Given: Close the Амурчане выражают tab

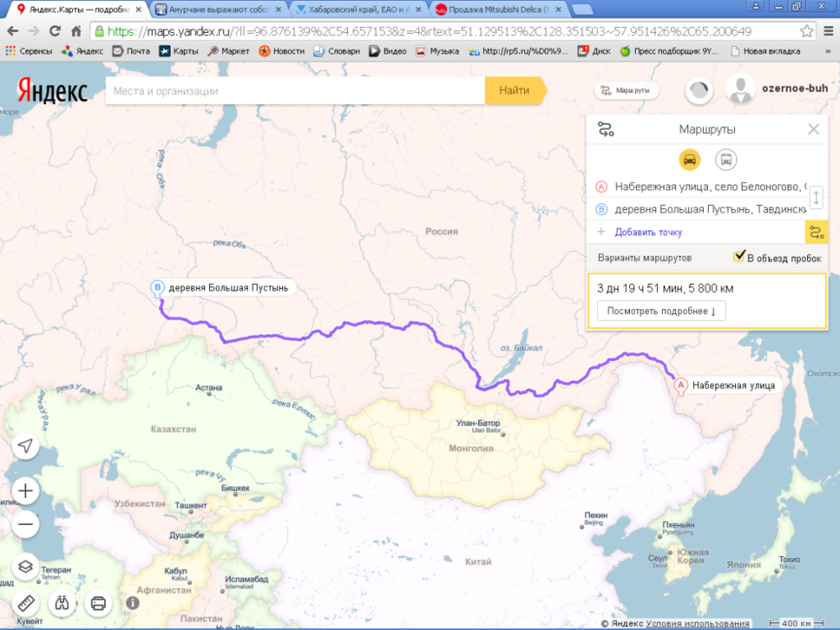Looking at the screenshot, I should point(278,9).
